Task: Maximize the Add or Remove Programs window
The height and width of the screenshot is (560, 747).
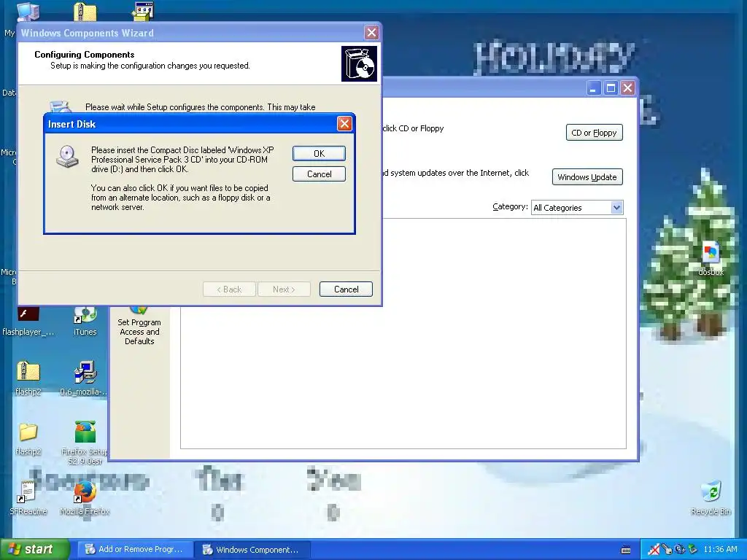Action: [x=611, y=88]
